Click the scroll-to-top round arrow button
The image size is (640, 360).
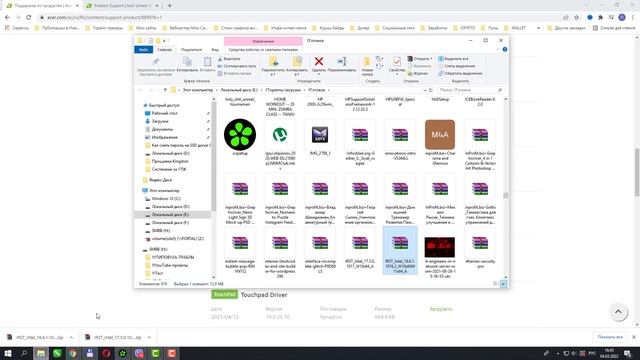(x=618, y=312)
